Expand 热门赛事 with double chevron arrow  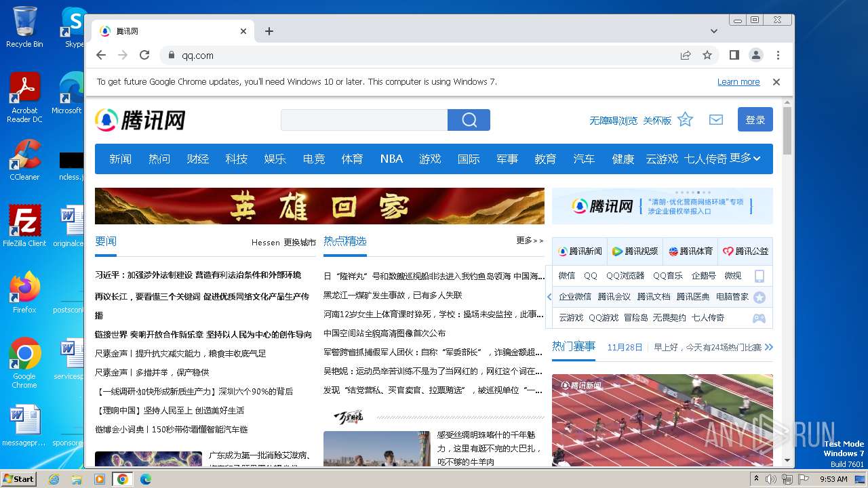768,347
